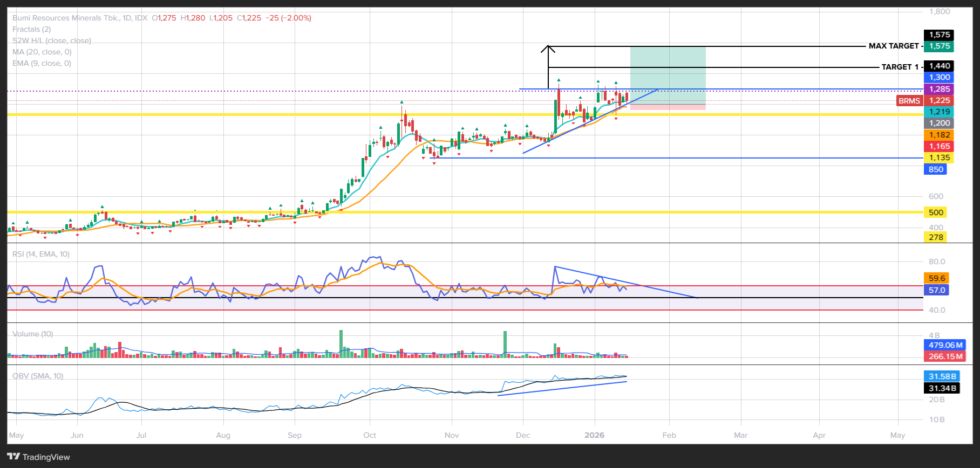The image size is (980, 468).
Task: Select the red 1,165 price label
Action: point(939,146)
